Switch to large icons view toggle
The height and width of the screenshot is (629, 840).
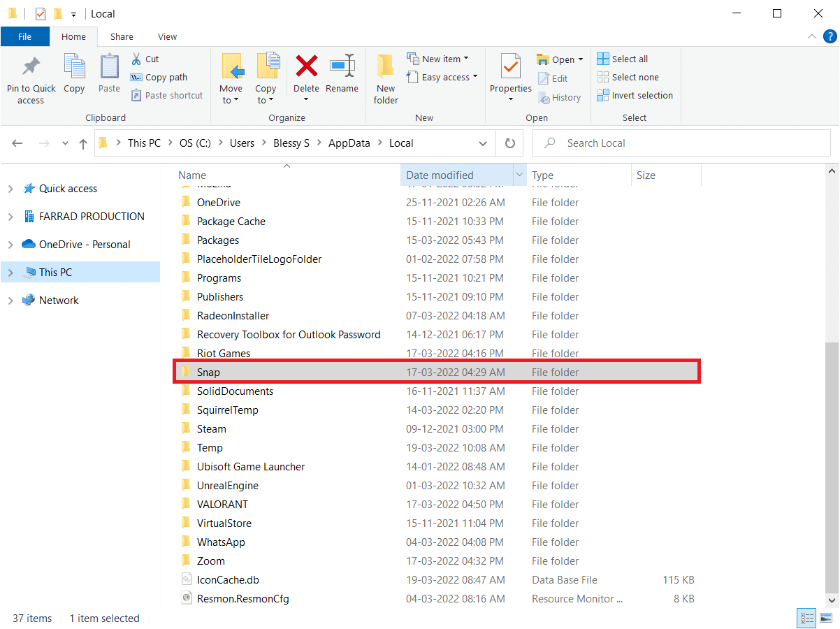pyautogui.click(x=827, y=618)
